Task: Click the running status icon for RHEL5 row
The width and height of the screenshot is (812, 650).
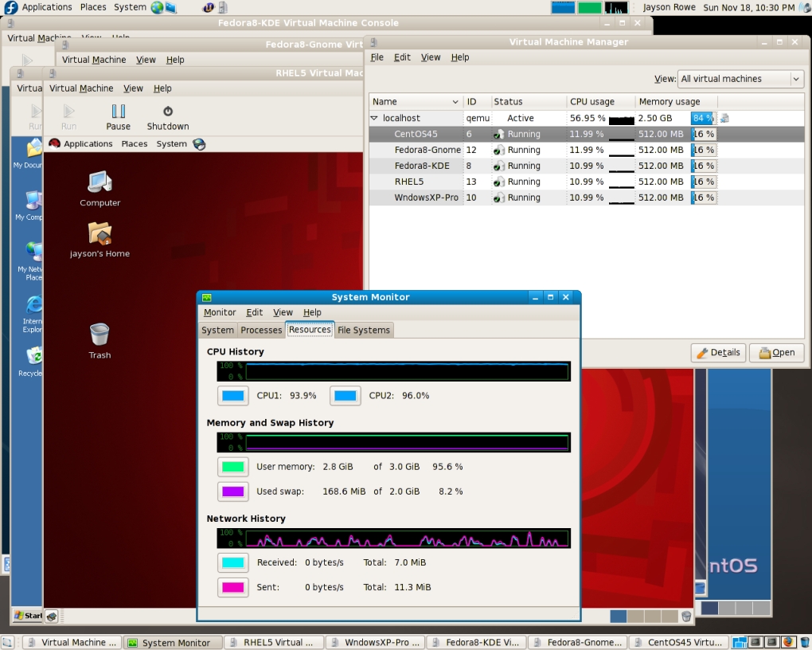Action: [498, 182]
